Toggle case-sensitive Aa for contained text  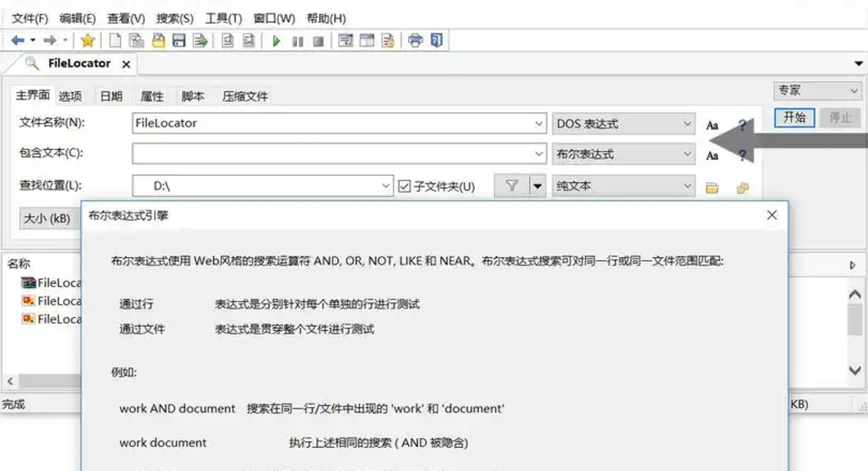pyautogui.click(x=712, y=155)
